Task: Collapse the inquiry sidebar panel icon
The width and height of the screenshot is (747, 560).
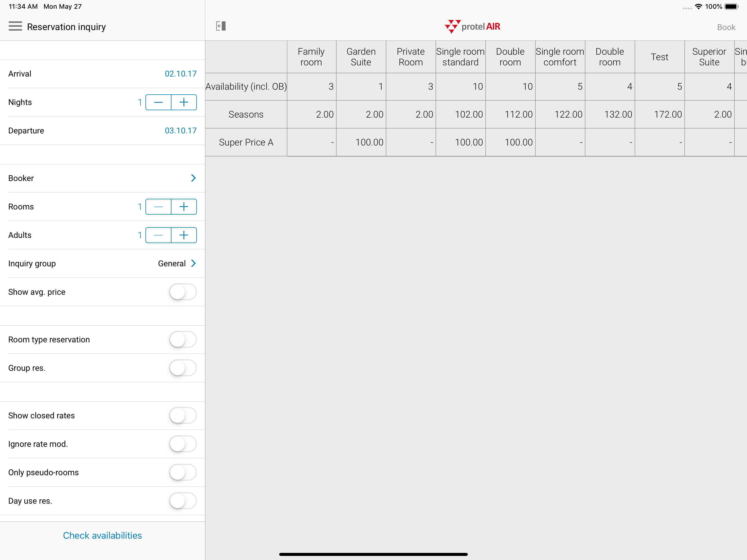Action: point(221,26)
